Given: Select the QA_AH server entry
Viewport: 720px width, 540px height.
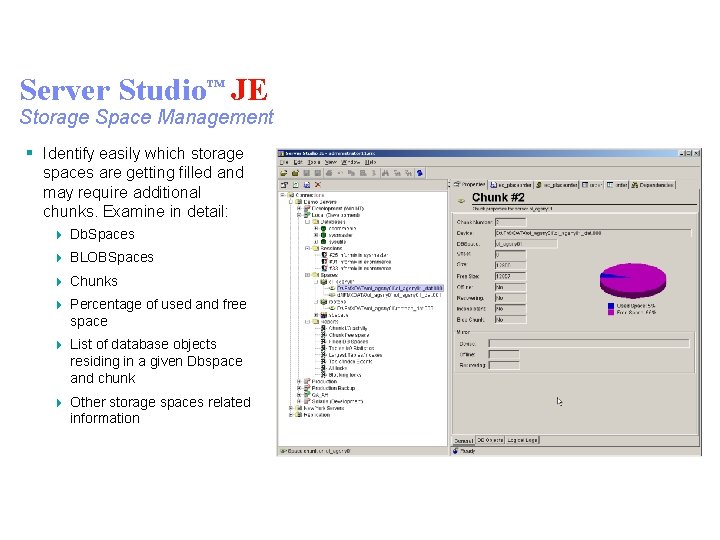Looking at the screenshot, I should [x=320, y=394].
